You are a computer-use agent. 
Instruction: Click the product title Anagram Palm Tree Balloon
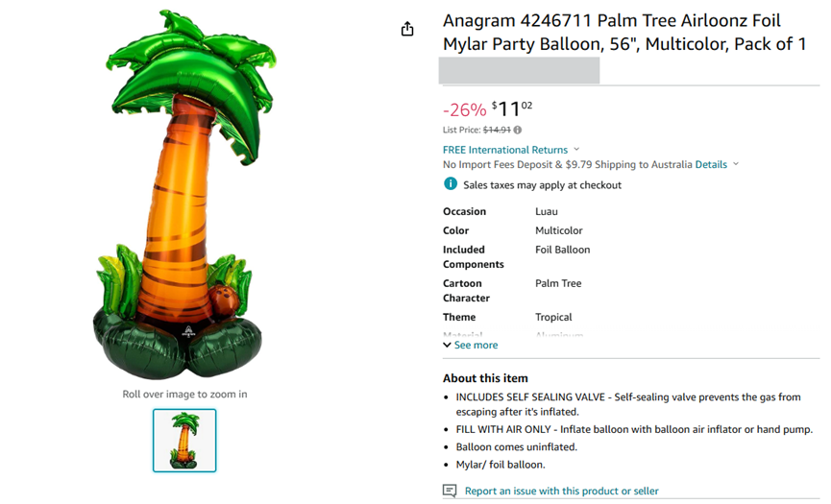coord(624,33)
